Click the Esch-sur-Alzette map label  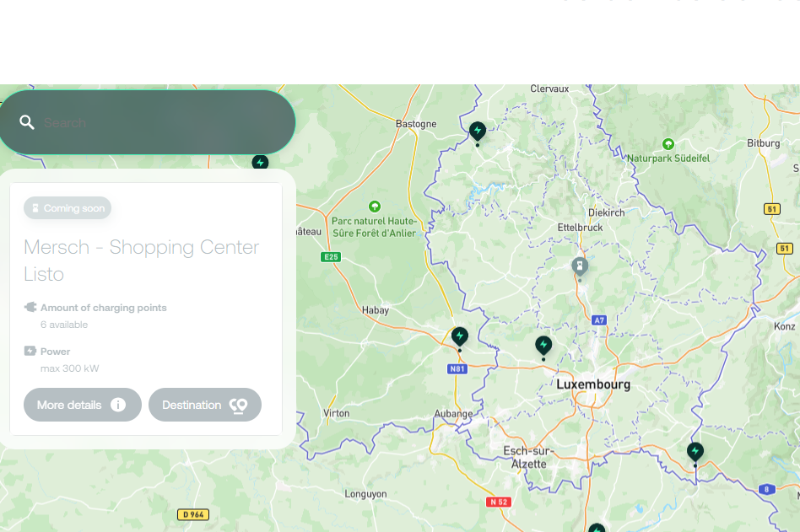(528, 458)
